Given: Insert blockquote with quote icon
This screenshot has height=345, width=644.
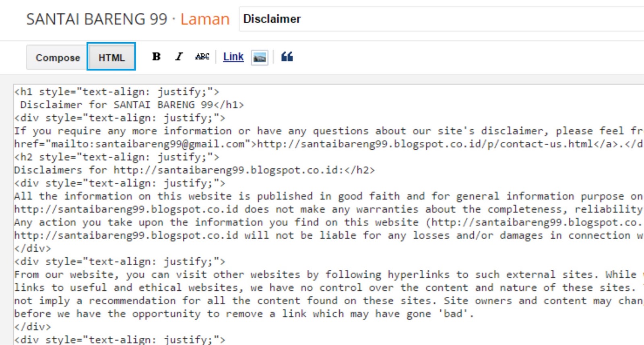Looking at the screenshot, I should pos(287,57).
